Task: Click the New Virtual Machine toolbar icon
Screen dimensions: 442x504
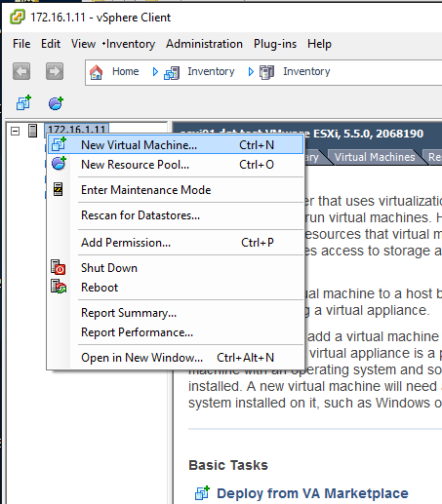Action: pyautogui.click(x=23, y=103)
